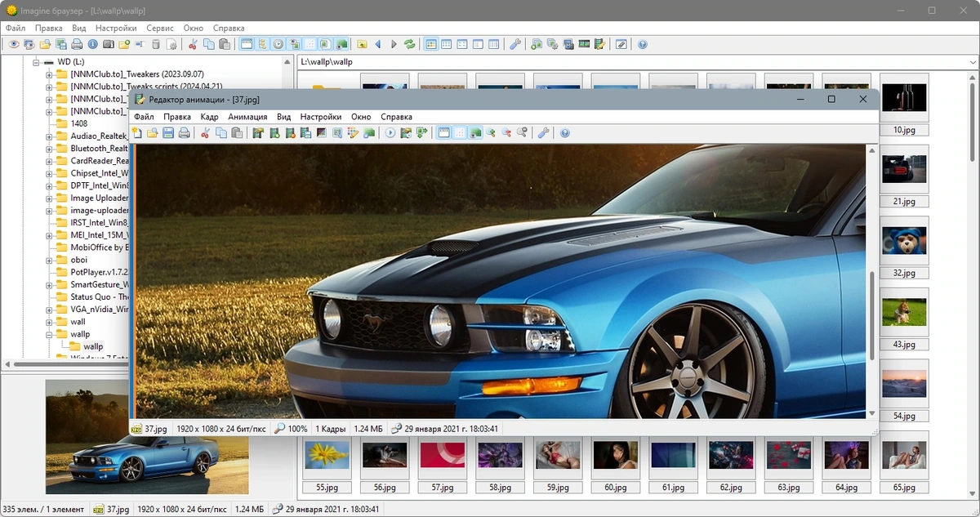
Task: Click the help icon in animation editor toolbar
Action: click(x=564, y=132)
